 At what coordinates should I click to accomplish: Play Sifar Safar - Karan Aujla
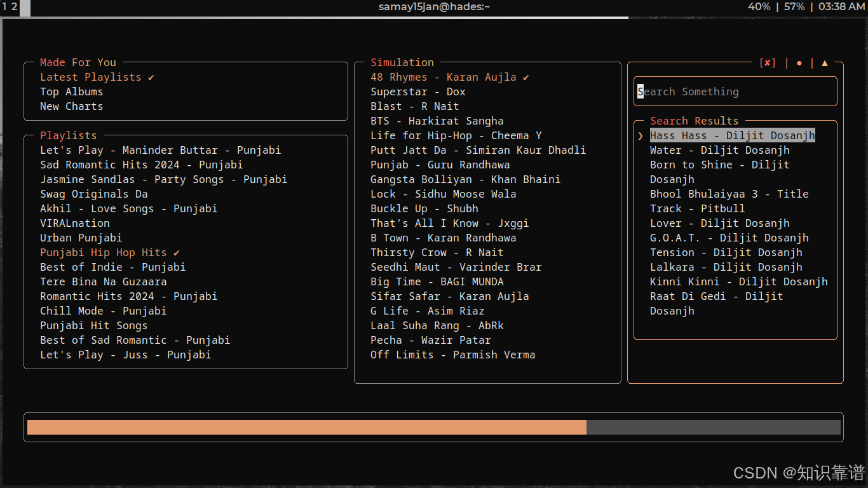tap(450, 296)
